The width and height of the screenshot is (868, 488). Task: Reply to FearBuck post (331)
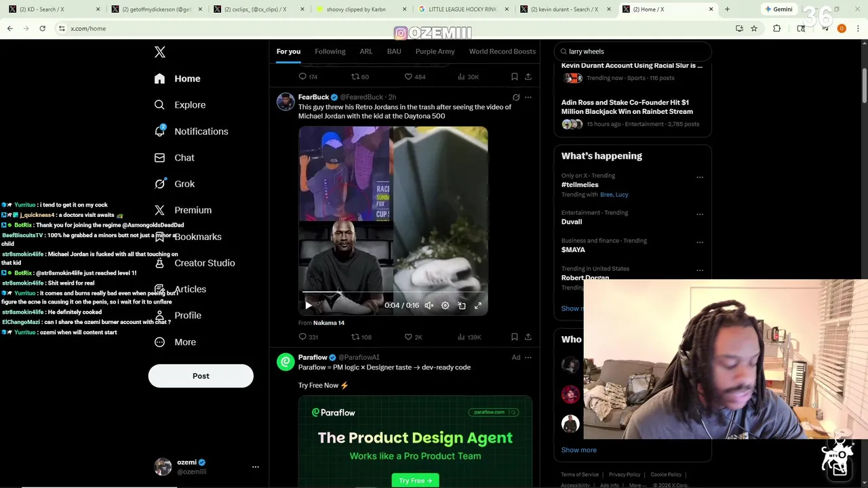tap(309, 337)
